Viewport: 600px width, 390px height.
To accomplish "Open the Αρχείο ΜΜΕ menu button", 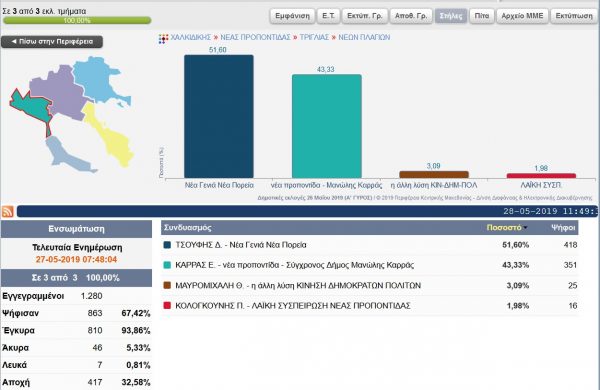I will pyautogui.click(x=522, y=16).
